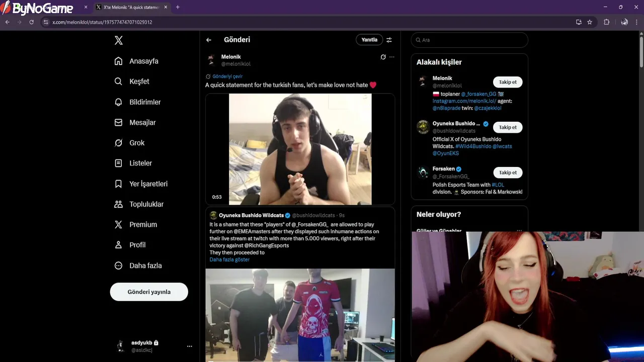This screenshot has height=362, width=644.
Task: Reload the page
Action: coord(31,22)
